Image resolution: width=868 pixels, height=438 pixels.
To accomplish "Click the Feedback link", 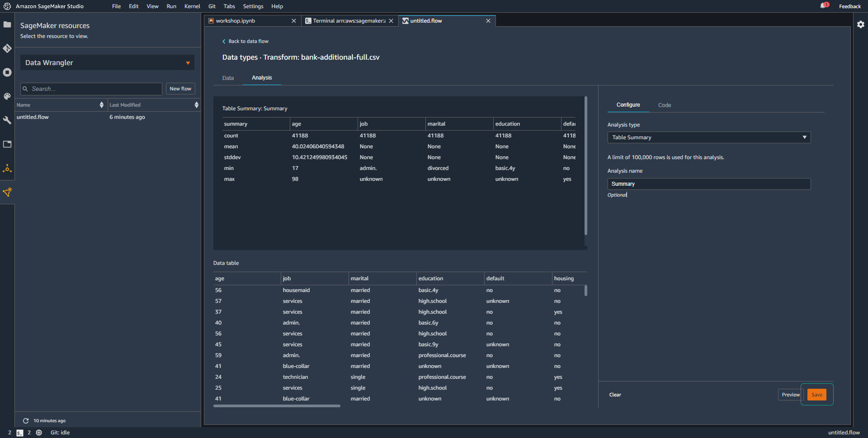I will point(849,6).
